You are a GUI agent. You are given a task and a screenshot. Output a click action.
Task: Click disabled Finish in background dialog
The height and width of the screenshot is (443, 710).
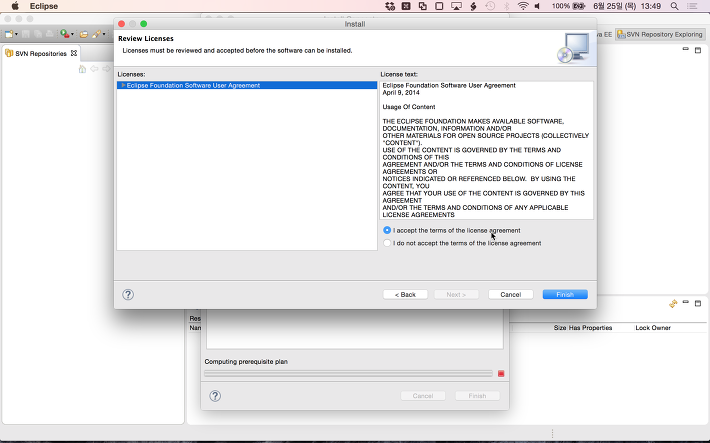coord(477,396)
